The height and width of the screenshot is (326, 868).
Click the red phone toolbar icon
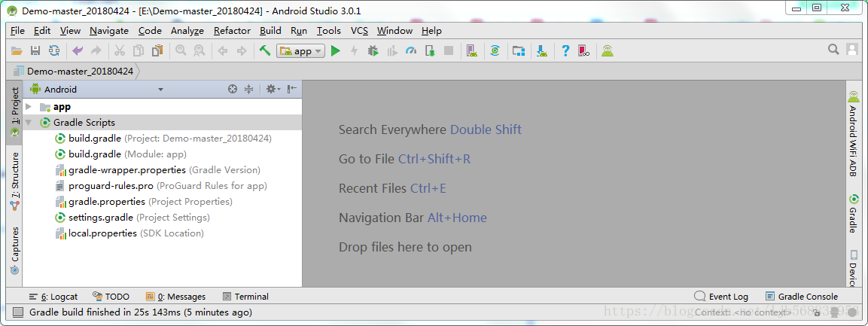pyautogui.click(x=583, y=51)
